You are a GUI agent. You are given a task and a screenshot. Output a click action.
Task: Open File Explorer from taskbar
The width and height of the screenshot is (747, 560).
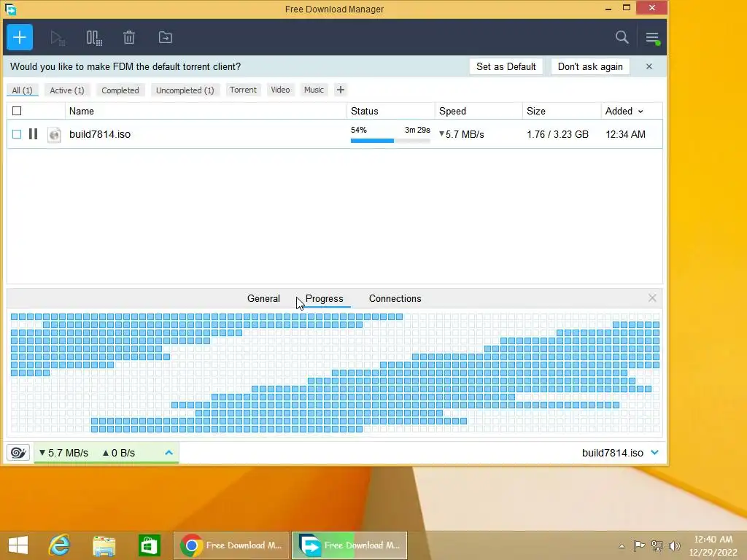(104, 545)
